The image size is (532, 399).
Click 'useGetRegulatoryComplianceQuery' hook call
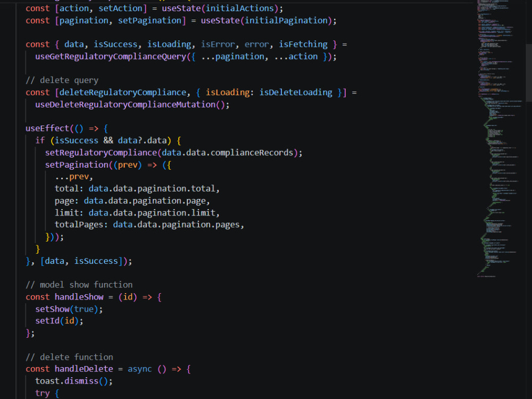(111, 57)
